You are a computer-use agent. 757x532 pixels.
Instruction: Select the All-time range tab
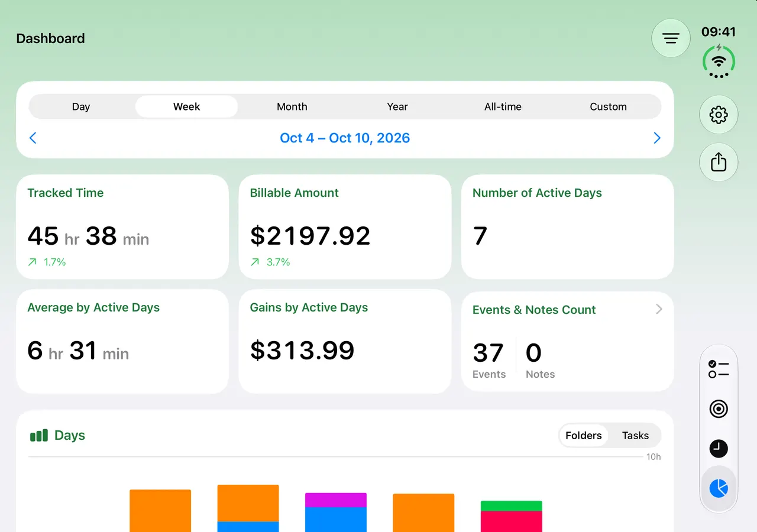(x=503, y=107)
